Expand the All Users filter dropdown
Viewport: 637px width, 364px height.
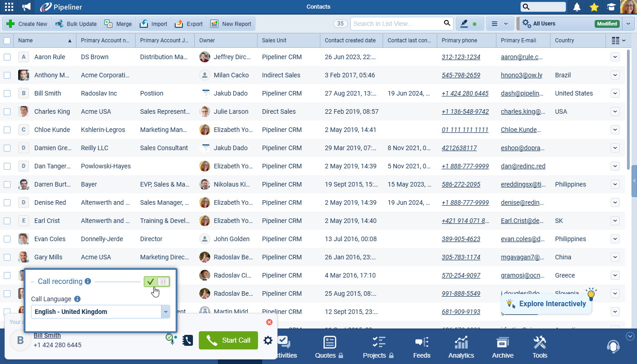click(628, 24)
